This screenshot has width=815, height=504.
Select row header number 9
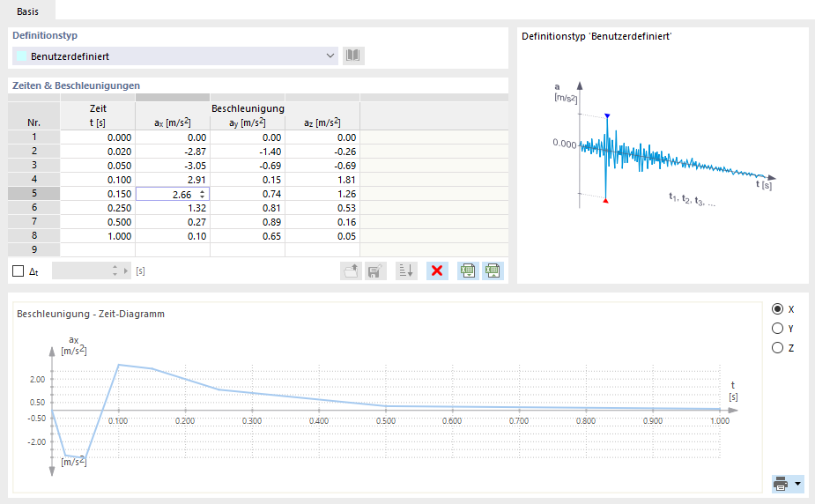pos(34,249)
